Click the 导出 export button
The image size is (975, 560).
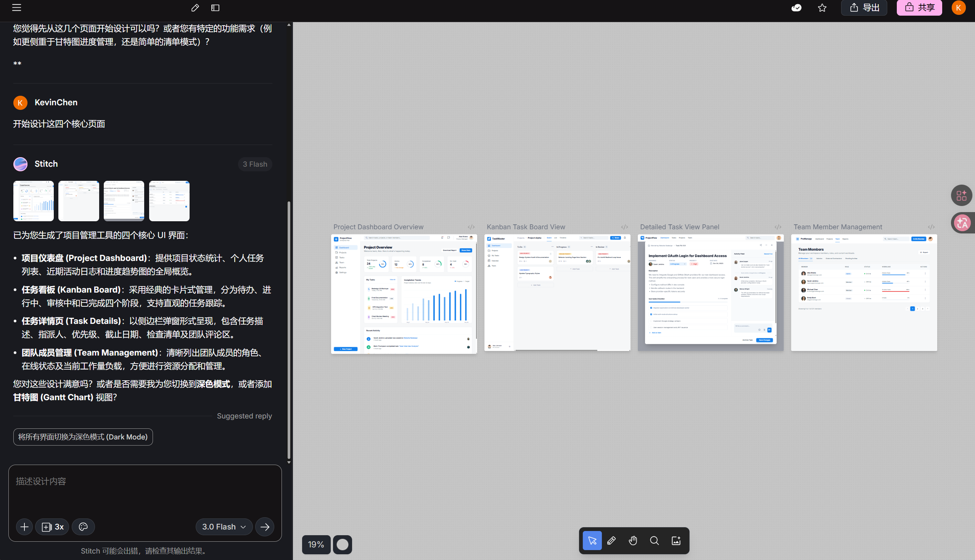pos(864,8)
